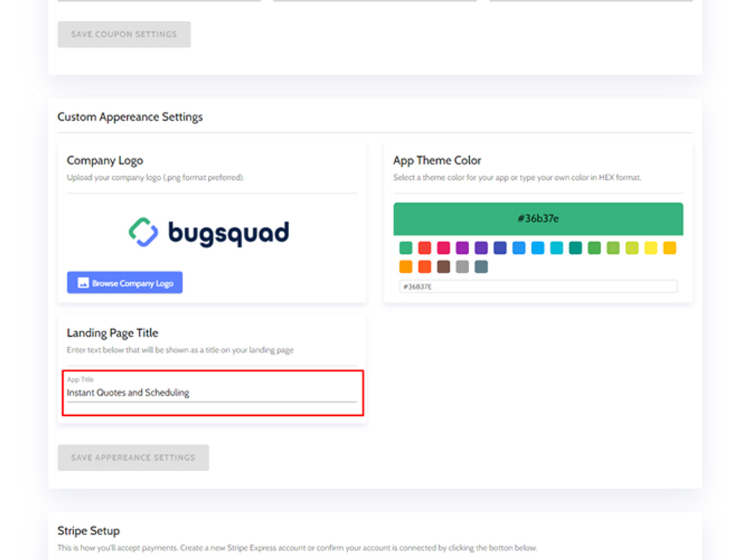Pick the light blue color swatch
The image size is (747, 560).
[538, 248]
